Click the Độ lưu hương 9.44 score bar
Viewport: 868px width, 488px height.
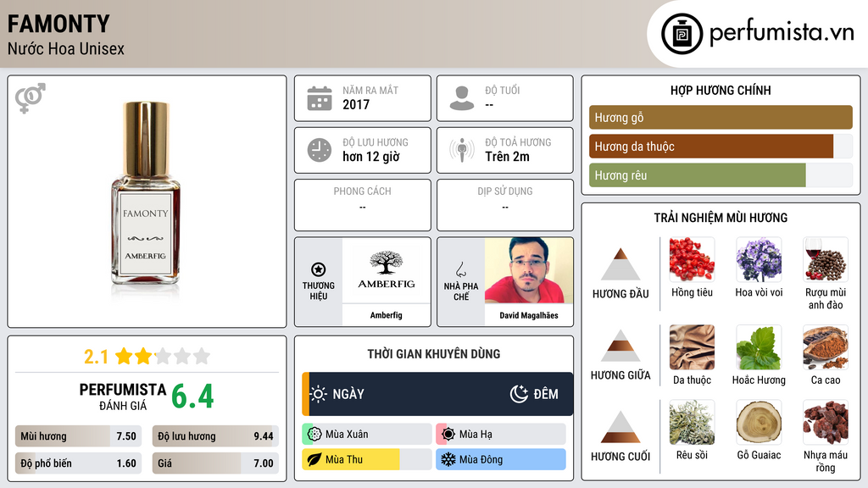[216, 436]
